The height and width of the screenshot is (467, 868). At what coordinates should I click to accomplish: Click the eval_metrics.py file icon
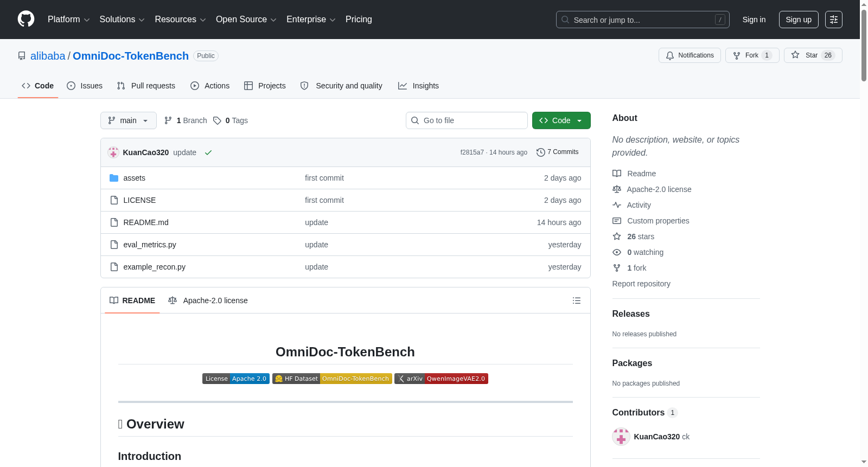(x=114, y=245)
